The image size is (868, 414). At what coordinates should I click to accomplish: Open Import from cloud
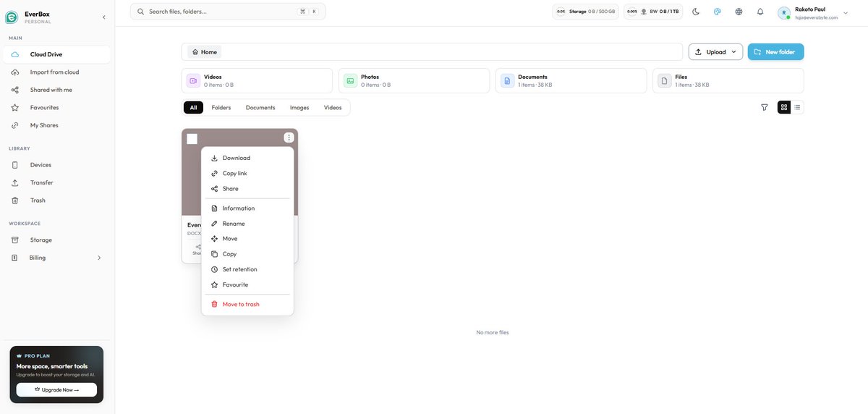tap(56, 72)
